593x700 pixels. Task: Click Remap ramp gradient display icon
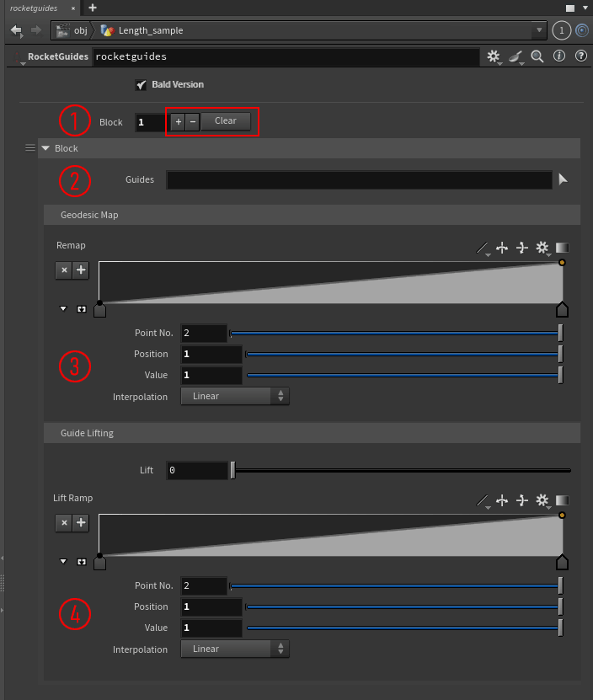(x=562, y=248)
